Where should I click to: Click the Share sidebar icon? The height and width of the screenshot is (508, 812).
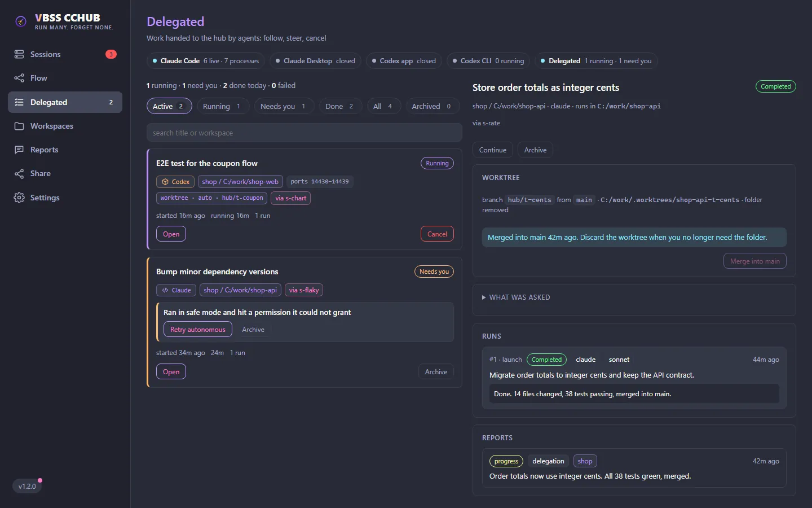pyautogui.click(x=19, y=173)
